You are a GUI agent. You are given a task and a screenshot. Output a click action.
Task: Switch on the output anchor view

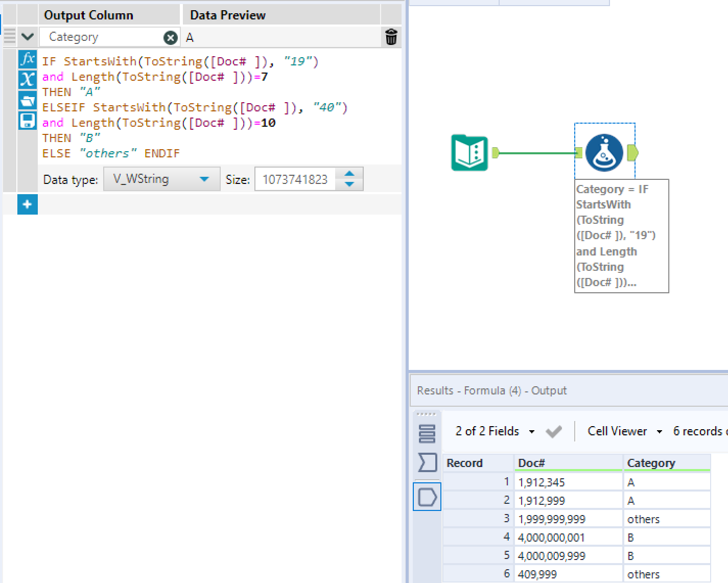tap(428, 496)
